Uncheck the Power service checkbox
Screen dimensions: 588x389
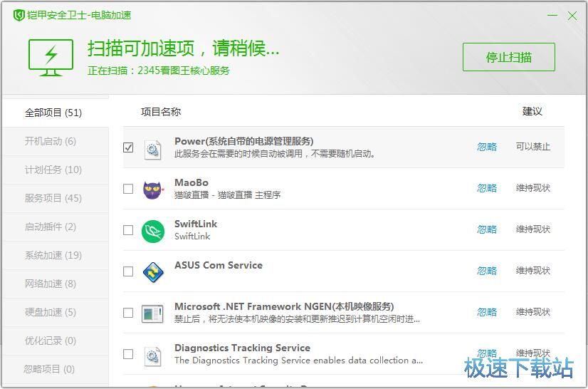(128, 147)
